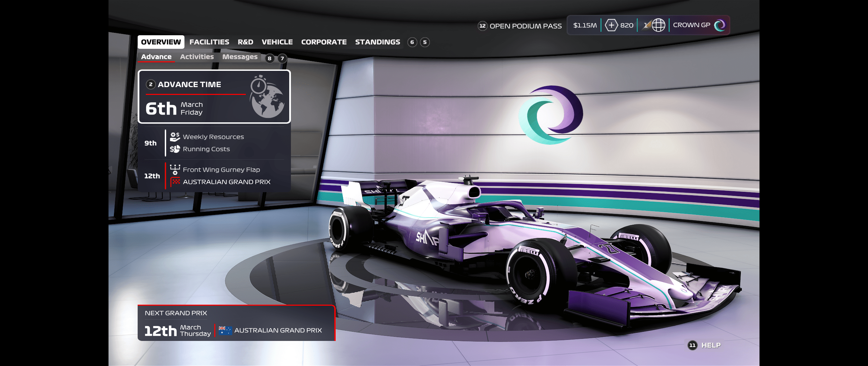Viewport: 868px width, 366px height.
Task: Click the Australian flag in Next Grand Prix
Action: [225, 330]
